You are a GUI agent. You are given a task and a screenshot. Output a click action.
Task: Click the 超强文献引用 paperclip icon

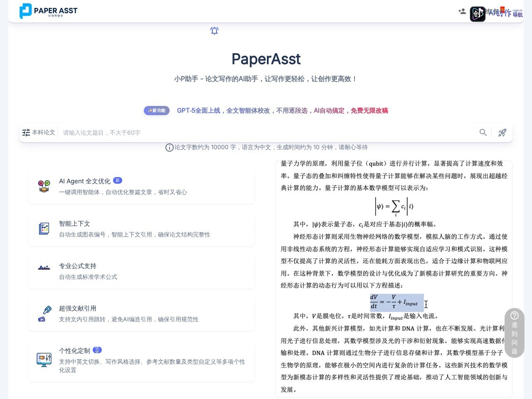tap(44, 314)
